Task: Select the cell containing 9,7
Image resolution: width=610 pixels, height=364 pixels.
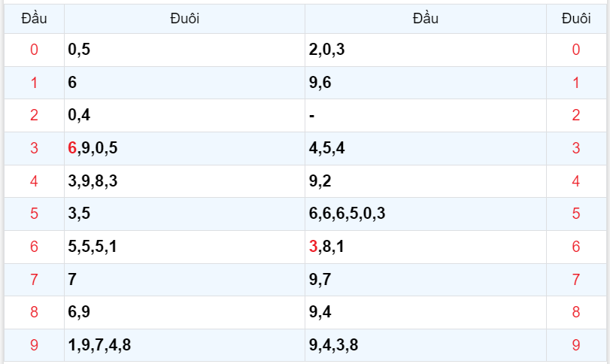Action: [x=320, y=280]
